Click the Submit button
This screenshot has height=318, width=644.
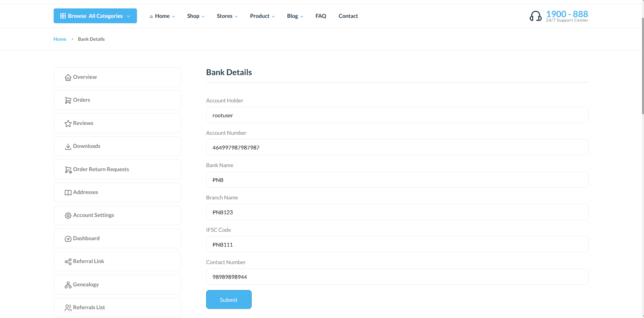tap(228, 299)
